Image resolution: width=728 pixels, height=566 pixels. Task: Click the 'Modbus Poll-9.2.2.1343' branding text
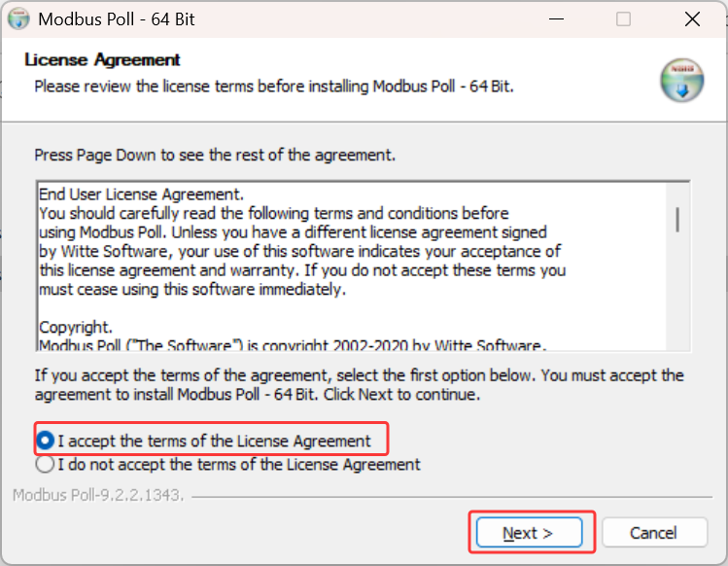coord(98,495)
